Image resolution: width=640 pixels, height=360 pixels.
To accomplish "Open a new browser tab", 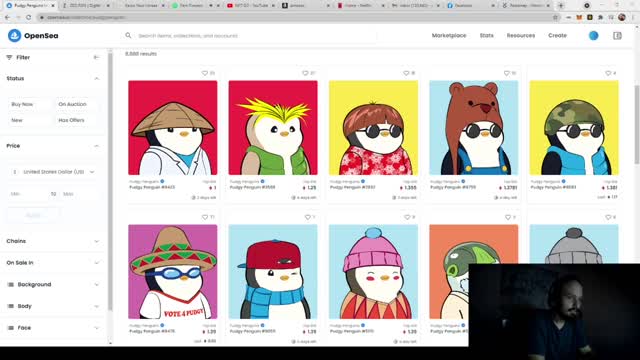I will click(561, 6).
